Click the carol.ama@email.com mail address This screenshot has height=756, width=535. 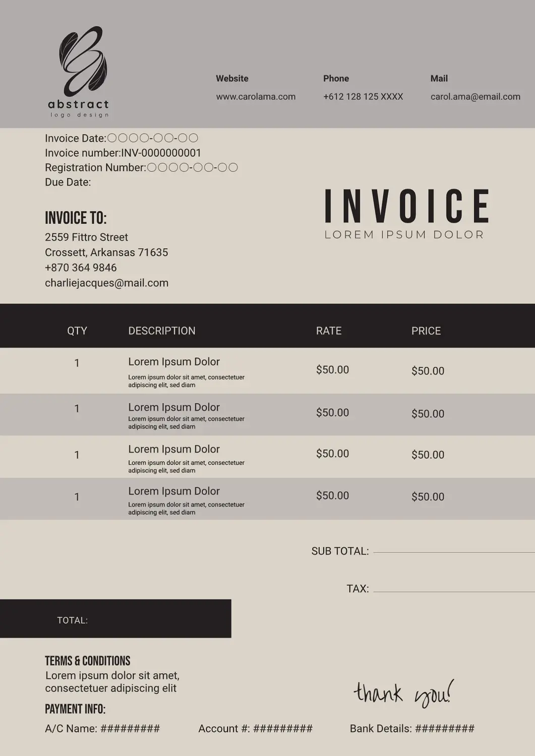[475, 97]
